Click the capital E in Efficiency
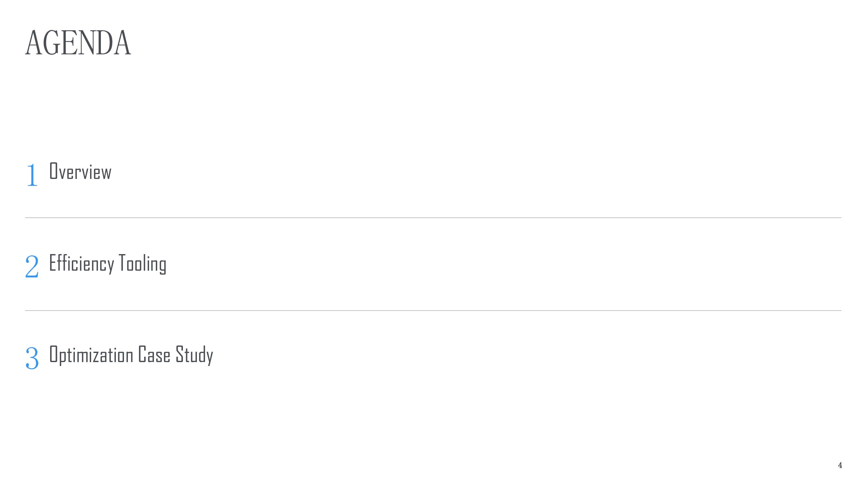Screen dimensions: 868x488 click(53, 262)
